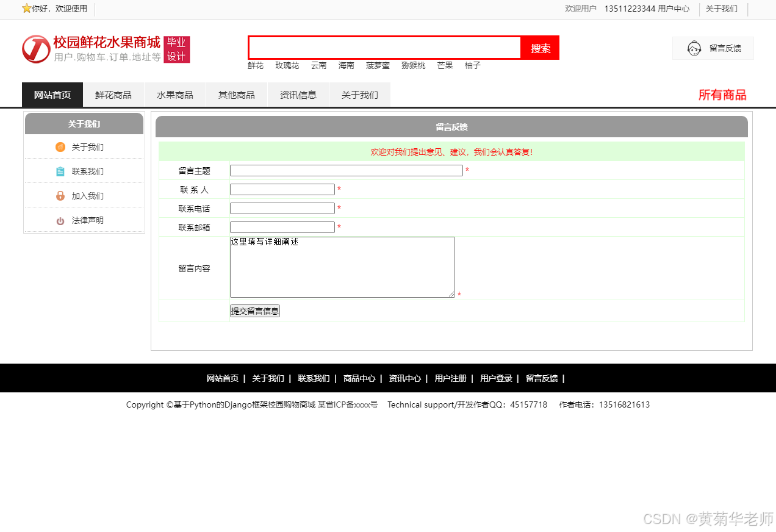Open the 鲜花商品 navigation tab
The image size is (776, 532).
click(x=113, y=95)
